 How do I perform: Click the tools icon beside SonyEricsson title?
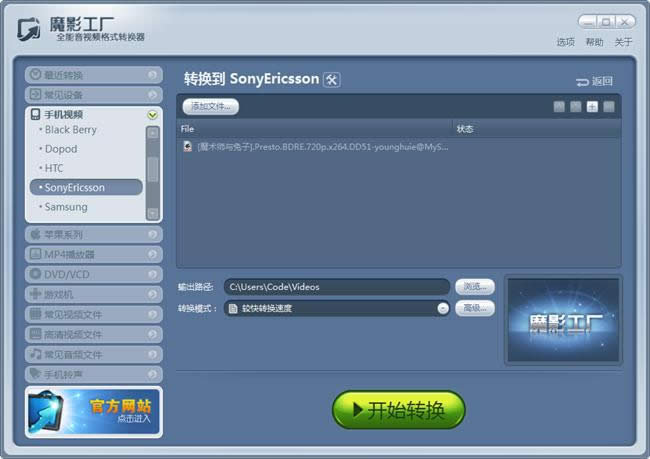point(333,79)
